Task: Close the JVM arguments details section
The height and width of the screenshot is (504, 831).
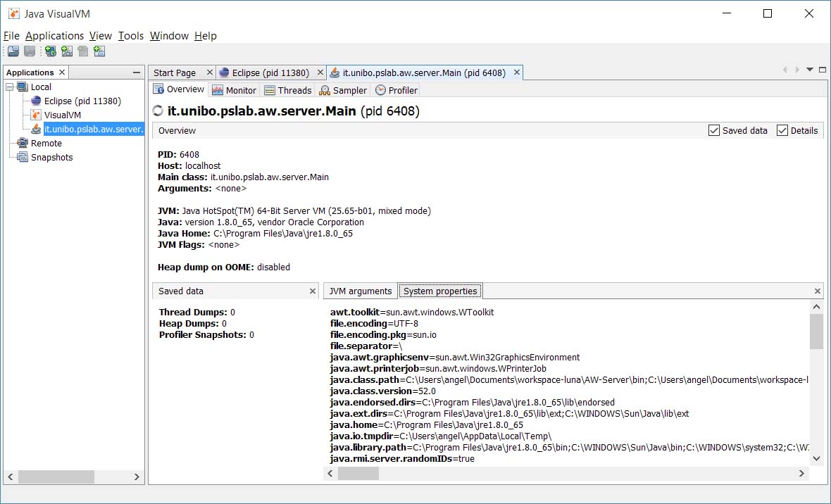Action: point(817,291)
